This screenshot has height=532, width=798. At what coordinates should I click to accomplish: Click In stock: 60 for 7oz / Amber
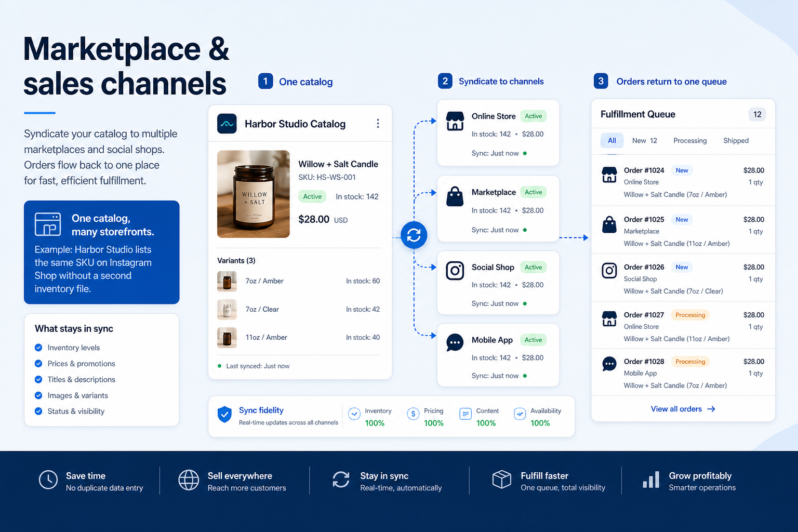click(x=363, y=281)
